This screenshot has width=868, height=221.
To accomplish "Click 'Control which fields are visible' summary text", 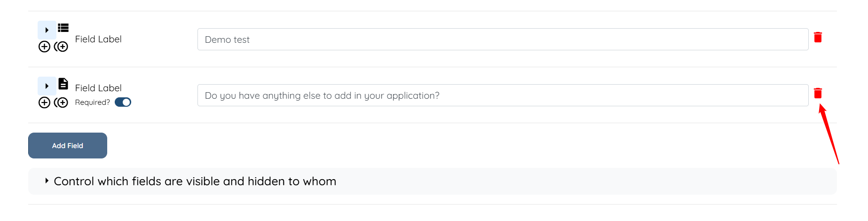I will 195,182.
